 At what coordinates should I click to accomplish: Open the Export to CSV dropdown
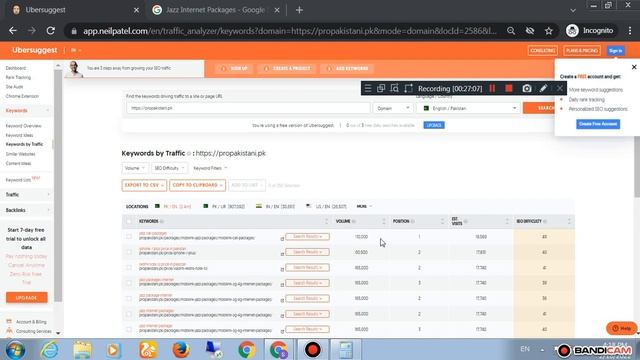coord(144,185)
